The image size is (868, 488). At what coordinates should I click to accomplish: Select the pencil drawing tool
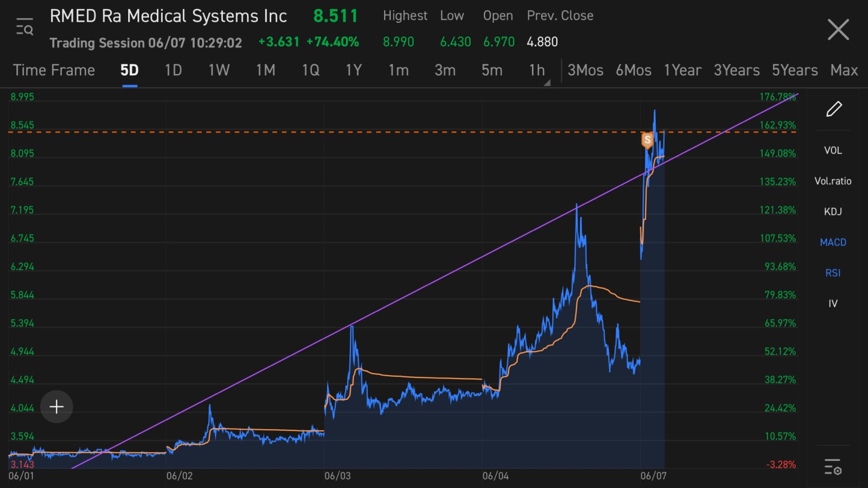(x=834, y=109)
